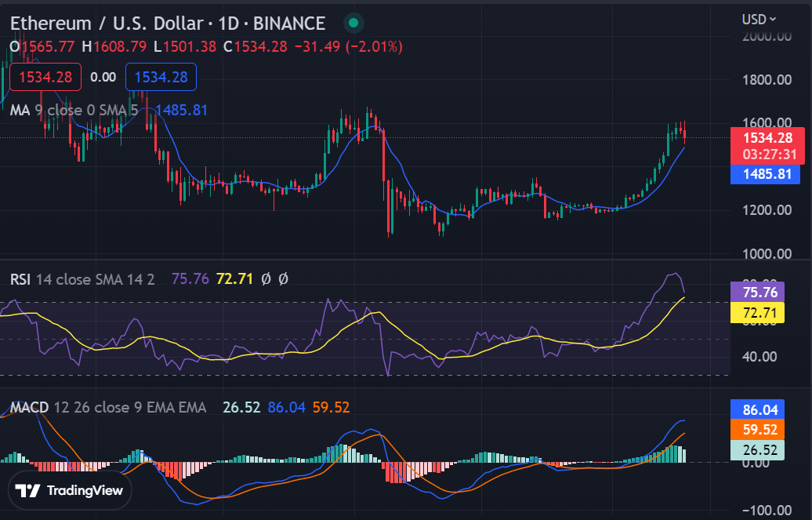Select the RSI 14 close indicator legend
The image size is (812, 520).
82,279
